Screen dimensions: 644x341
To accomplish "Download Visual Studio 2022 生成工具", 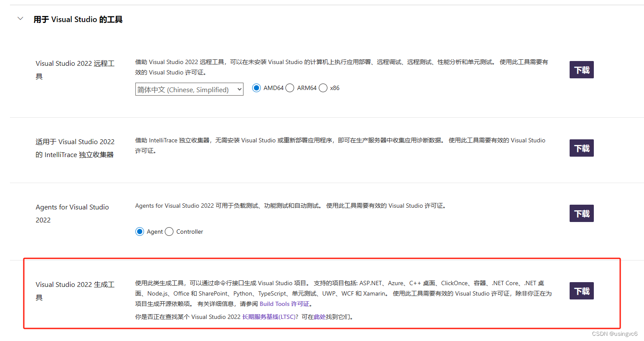I will pyautogui.click(x=581, y=290).
